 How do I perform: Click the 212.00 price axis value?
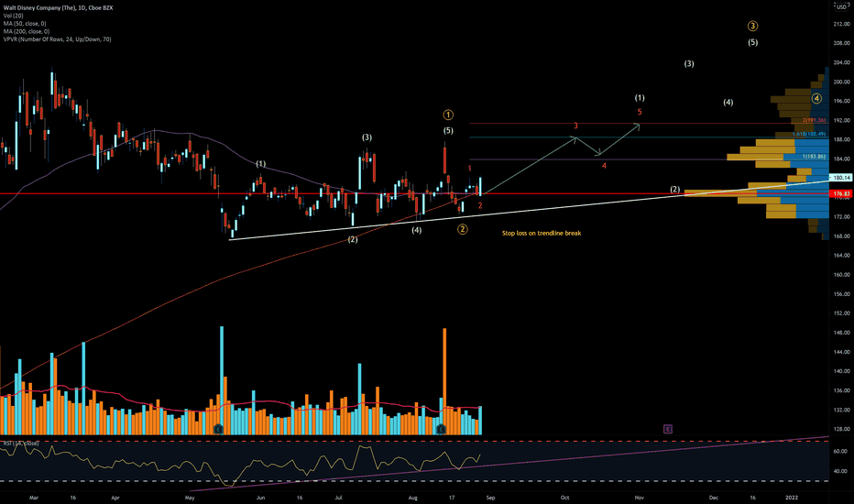841,24
